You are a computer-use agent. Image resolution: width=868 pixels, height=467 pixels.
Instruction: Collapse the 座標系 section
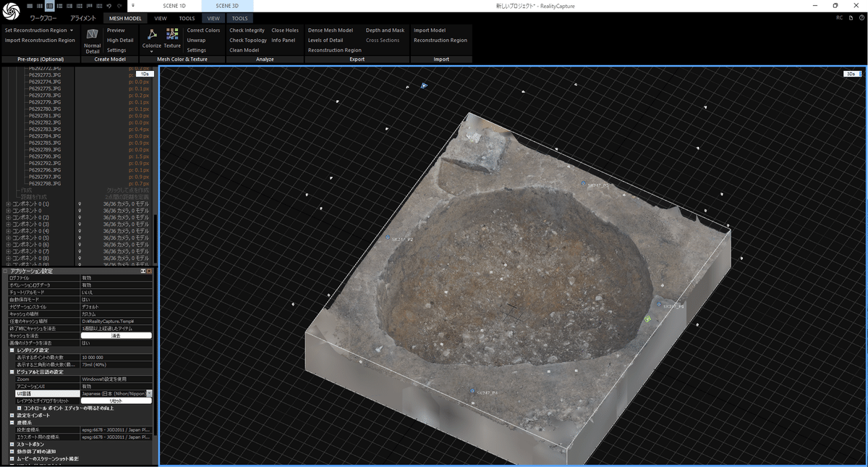(12, 422)
